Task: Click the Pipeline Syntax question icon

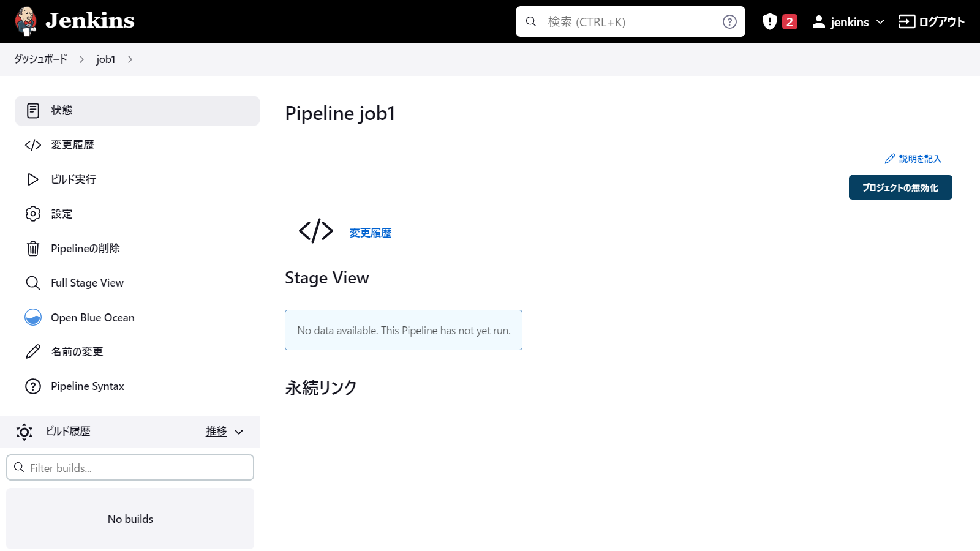Action: coord(33,386)
